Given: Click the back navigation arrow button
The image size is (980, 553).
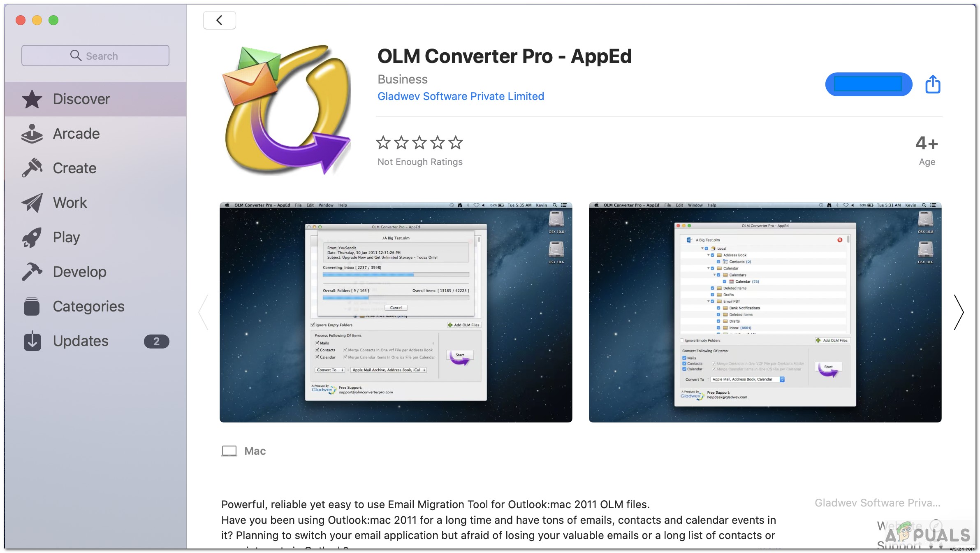Looking at the screenshot, I should (x=220, y=19).
